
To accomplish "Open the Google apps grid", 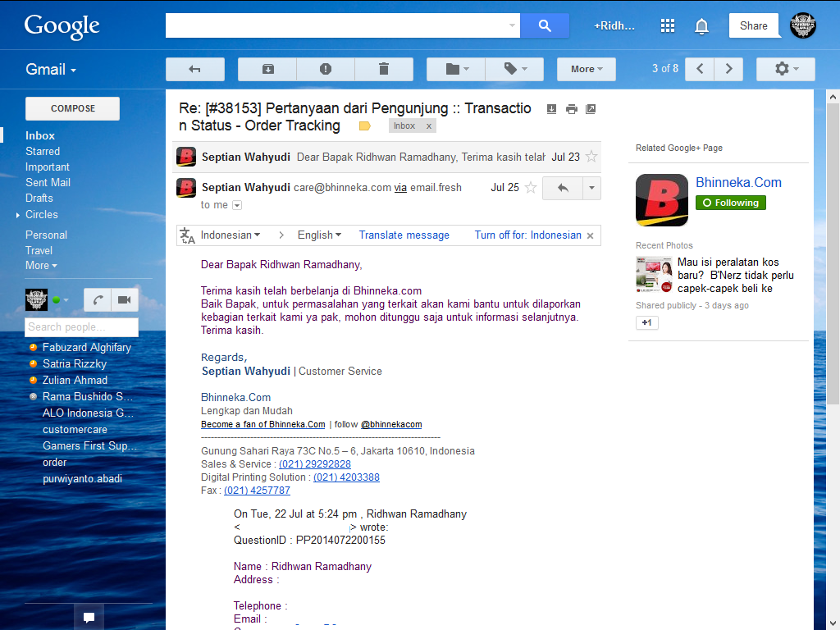I will click(x=668, y=25).
